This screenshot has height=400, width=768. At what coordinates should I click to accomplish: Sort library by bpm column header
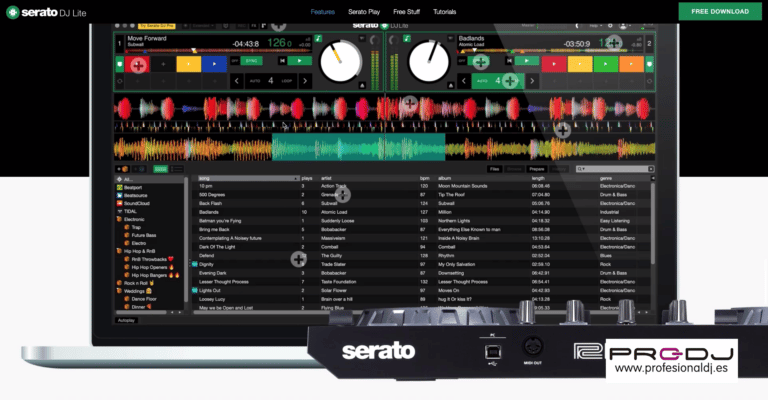point(424,178)
